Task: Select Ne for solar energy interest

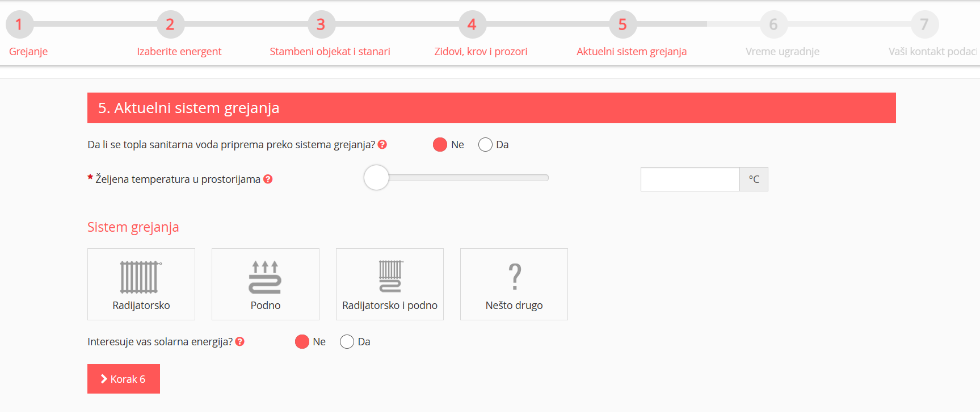Action: [x=302, y=342]
